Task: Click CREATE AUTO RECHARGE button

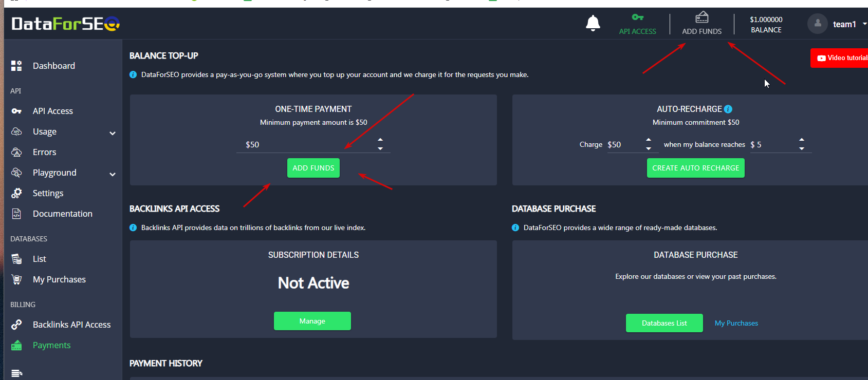Action: point(696,168)
